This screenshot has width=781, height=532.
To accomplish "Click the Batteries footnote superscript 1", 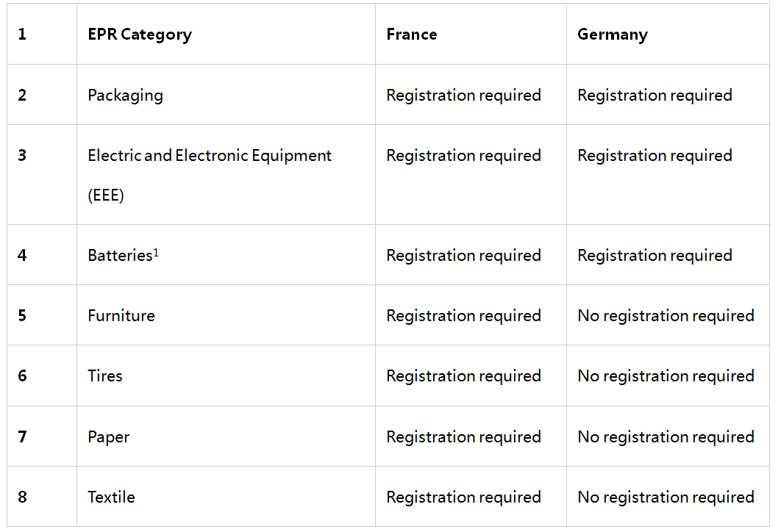I will click(x=156, y=252).
